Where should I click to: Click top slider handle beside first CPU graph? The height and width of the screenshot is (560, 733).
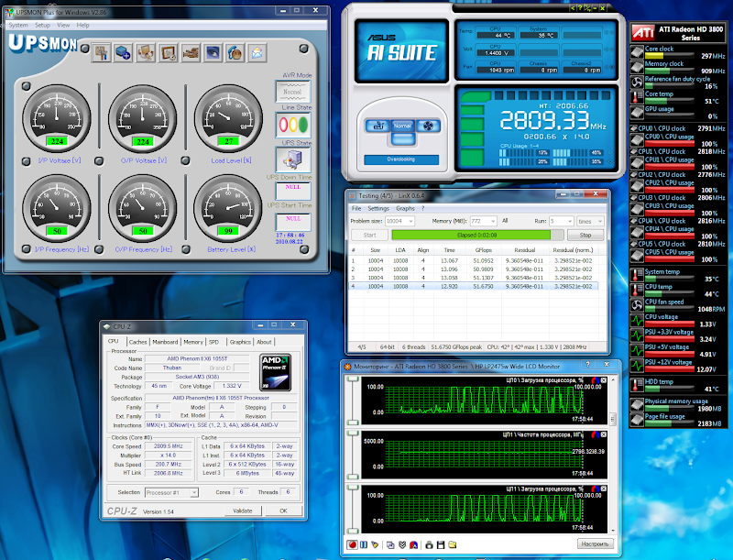(x=353, y=379)
